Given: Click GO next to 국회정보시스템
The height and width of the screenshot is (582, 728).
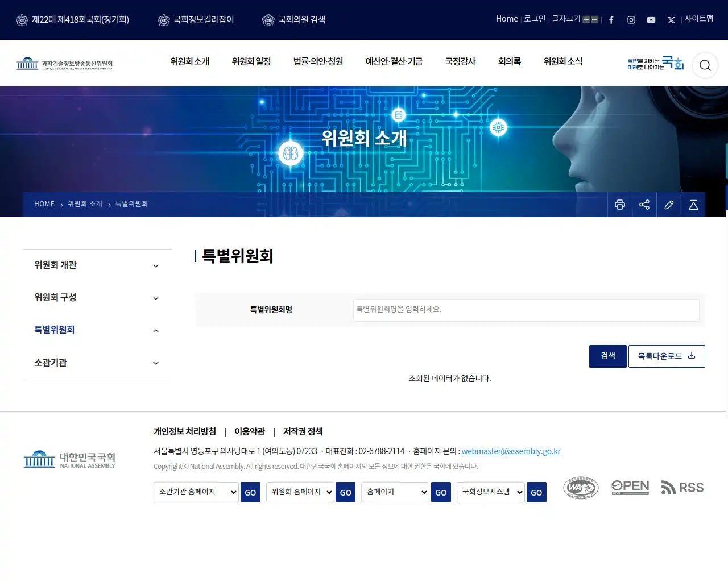Looking at the screenshot, I should tap(536, 492).
